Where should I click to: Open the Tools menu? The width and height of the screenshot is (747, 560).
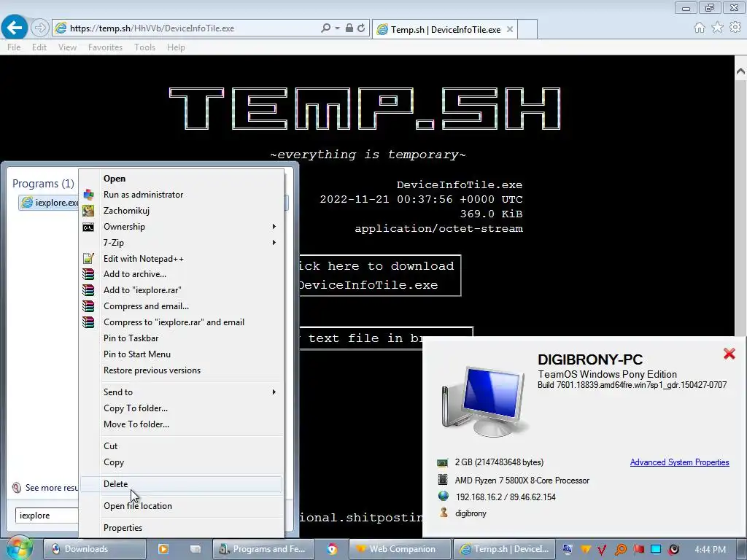click(x=145, y=47)
